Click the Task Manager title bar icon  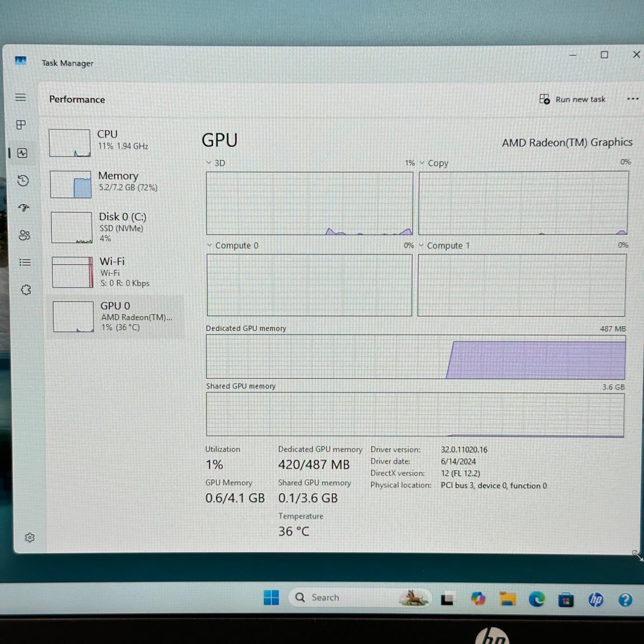(x=21, y=61)
